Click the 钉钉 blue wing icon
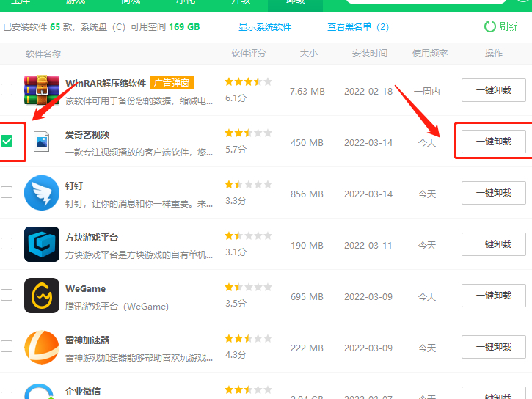Image resolution: width=532 pixels, height=399 pixels. [42, 193]
